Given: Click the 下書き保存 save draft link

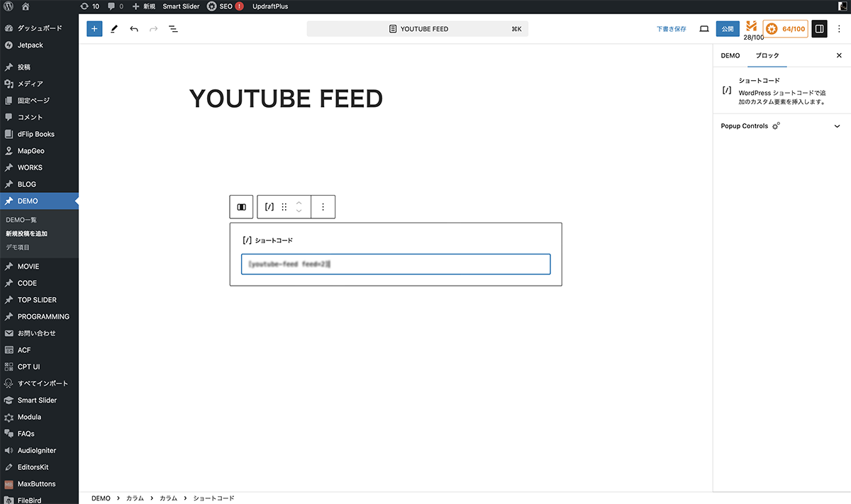Looking at the screenshot, I should pyautogui.click(x=671, y=29).
